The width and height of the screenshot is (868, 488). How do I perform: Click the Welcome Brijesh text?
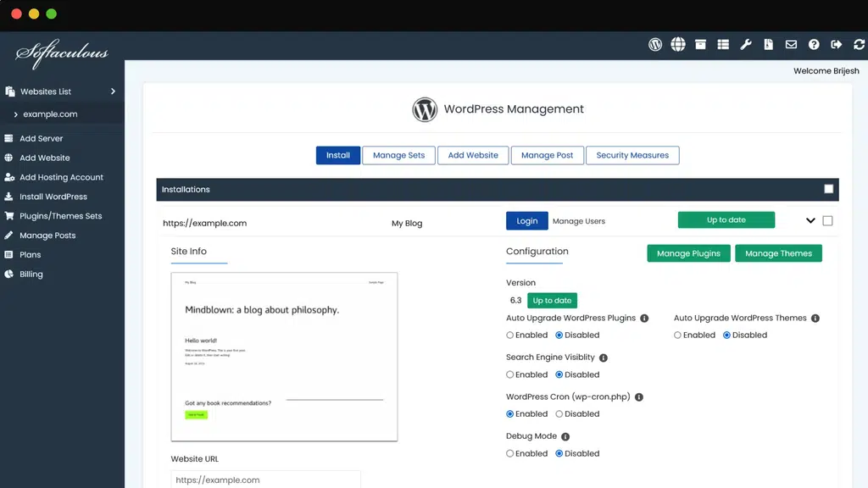826,71
